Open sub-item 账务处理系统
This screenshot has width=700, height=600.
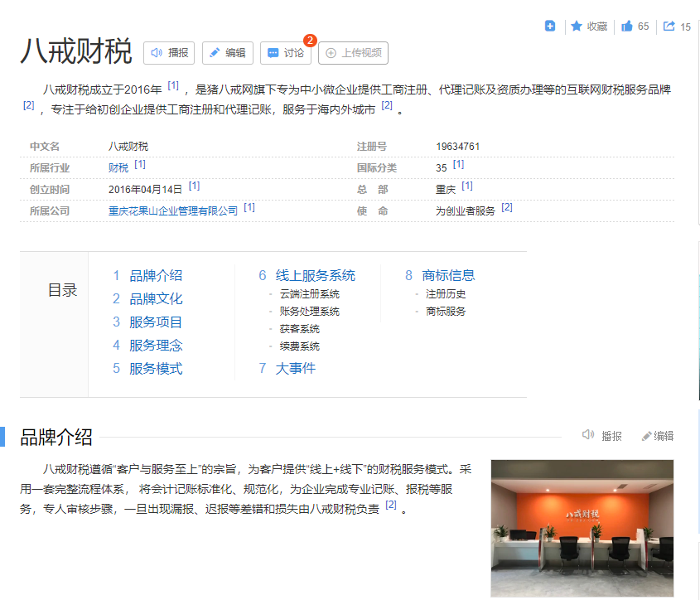(309, 312)
